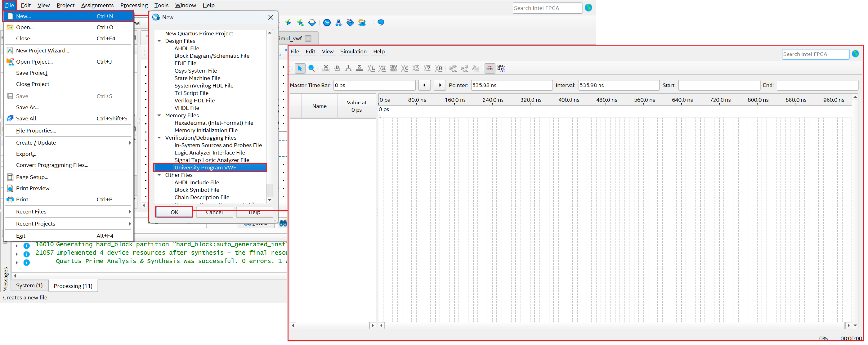Screen dimensions: 868x345
Task: Click globe icon beside waveform editor search
Action: [855, 54]
